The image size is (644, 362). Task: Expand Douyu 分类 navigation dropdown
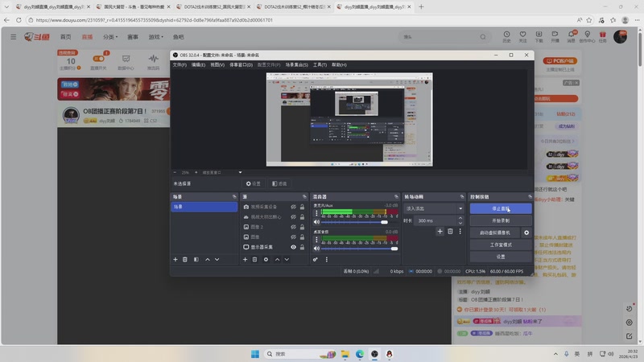pyautogui.click(x=110, y=37)
